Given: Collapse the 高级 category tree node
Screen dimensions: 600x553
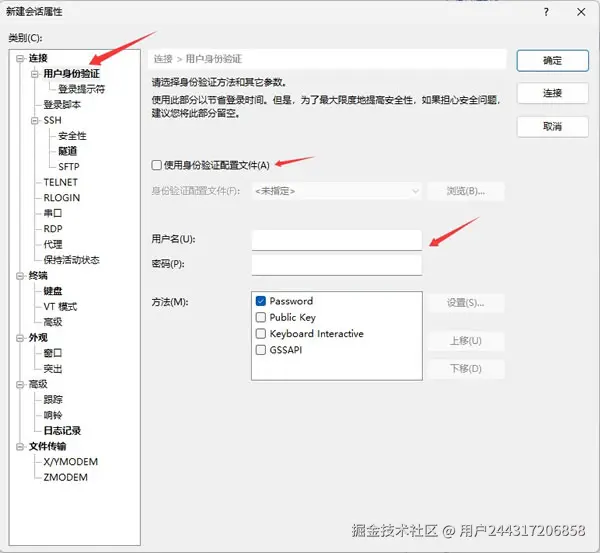Looking at the screenshot, I should [20, 385].
